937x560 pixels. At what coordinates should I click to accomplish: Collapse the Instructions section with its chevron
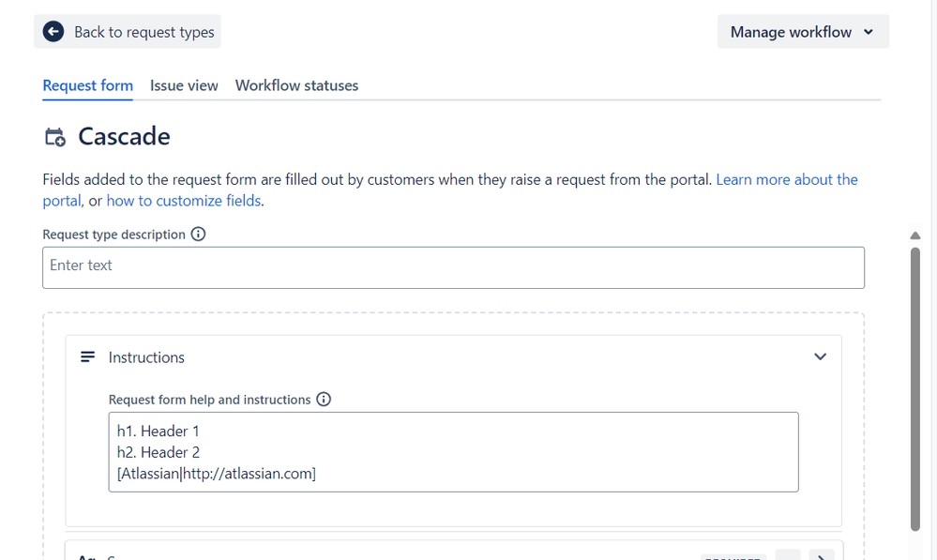coord(820,357)
